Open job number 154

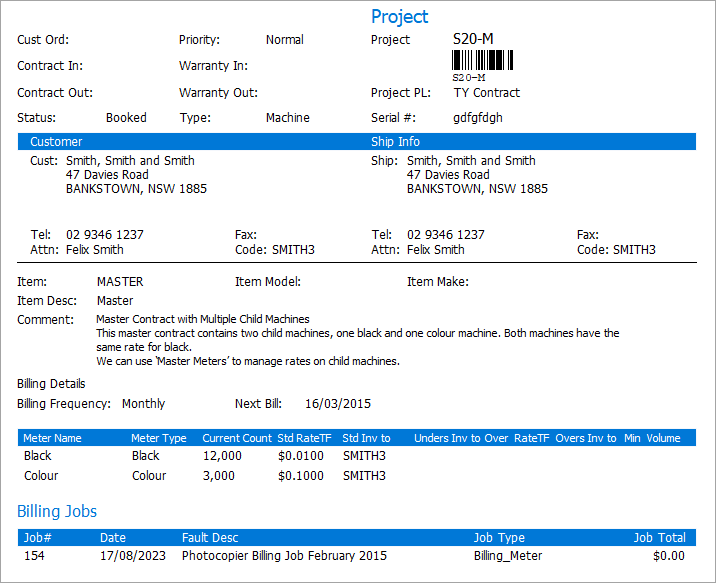tap(35, 556)
